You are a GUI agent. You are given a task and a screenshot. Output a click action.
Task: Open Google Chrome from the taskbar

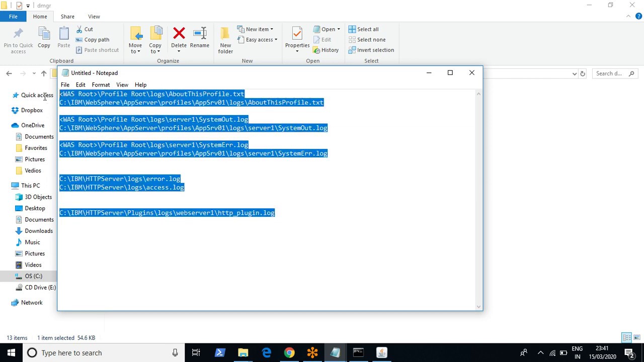pyautogui.click(x=289, y=352)
